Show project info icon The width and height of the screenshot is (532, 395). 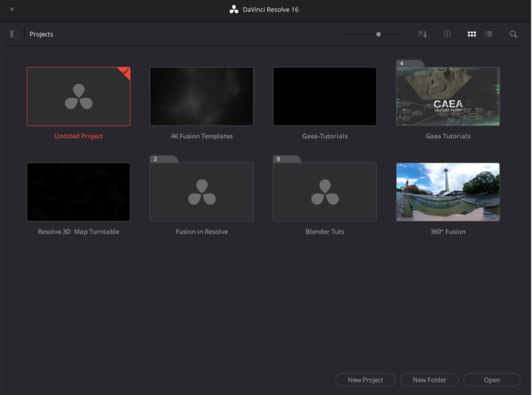(447, 34)
